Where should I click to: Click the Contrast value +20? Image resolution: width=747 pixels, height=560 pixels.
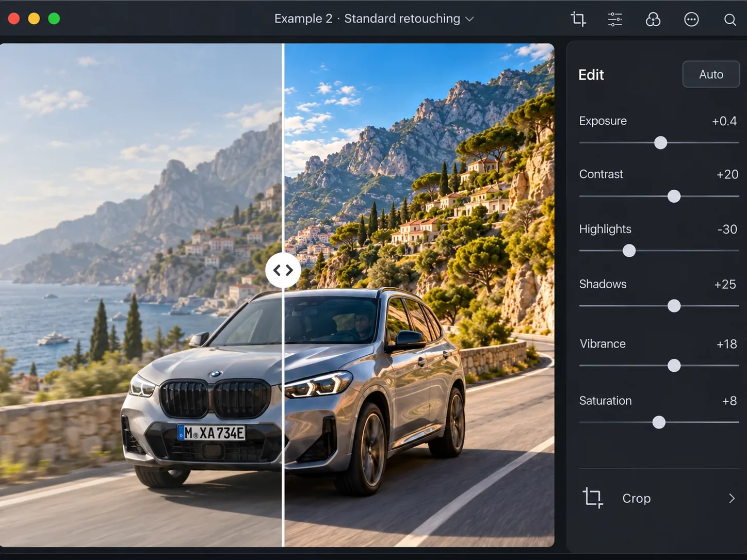[727, 175]
